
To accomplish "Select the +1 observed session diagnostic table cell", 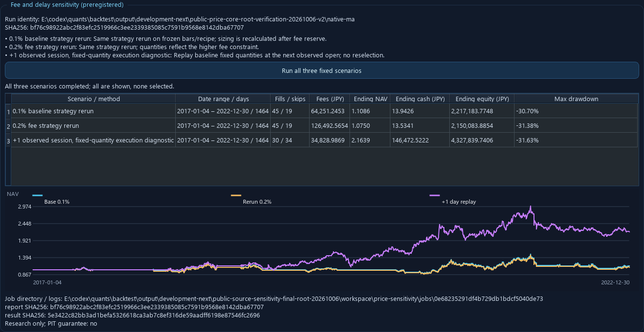I will point(93,140).
